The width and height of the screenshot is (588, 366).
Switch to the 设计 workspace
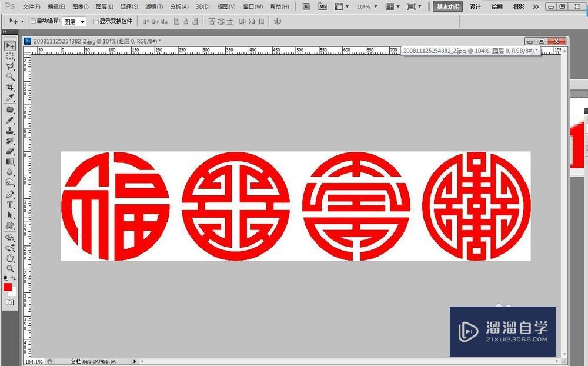475,6
